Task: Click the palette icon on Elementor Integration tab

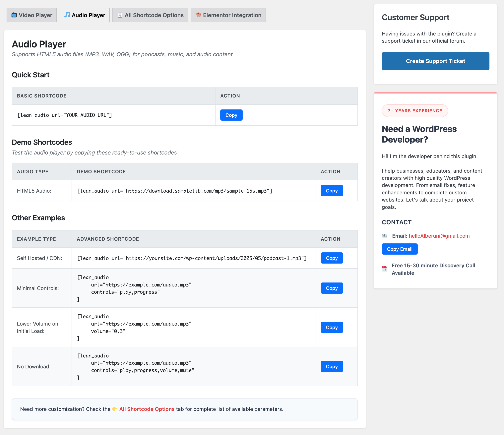Action: (198, 15)
